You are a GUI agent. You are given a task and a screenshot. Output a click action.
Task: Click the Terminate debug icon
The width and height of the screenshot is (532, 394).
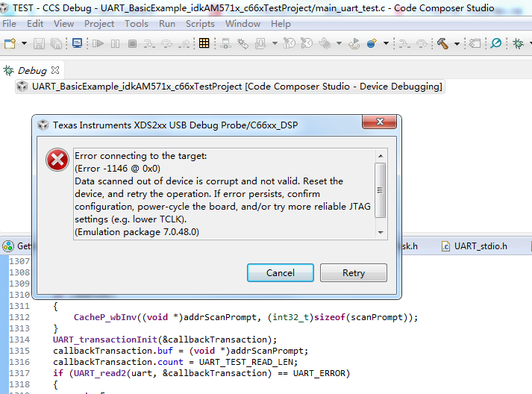tap(132, 43)
